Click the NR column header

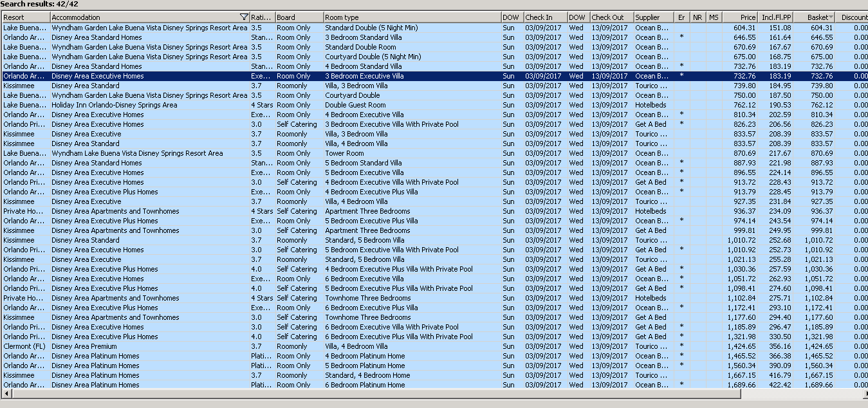[x=698, y=17]
